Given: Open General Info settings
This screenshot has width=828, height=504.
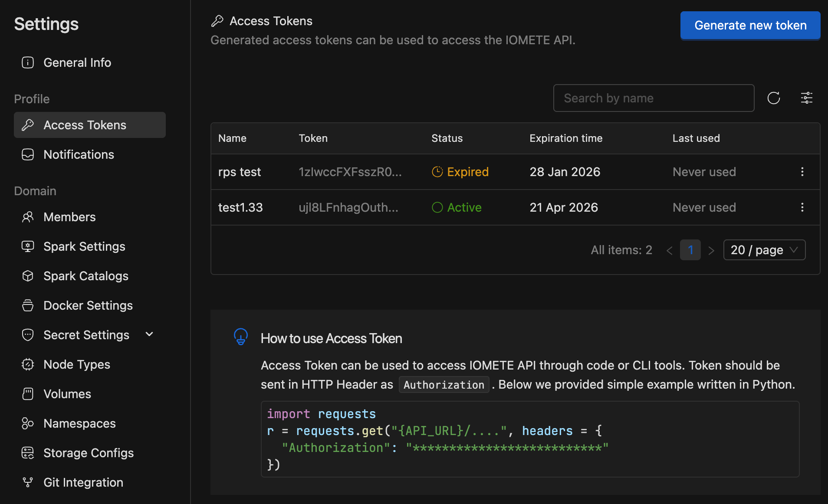Looking at the screenshot, I should 77,62.
